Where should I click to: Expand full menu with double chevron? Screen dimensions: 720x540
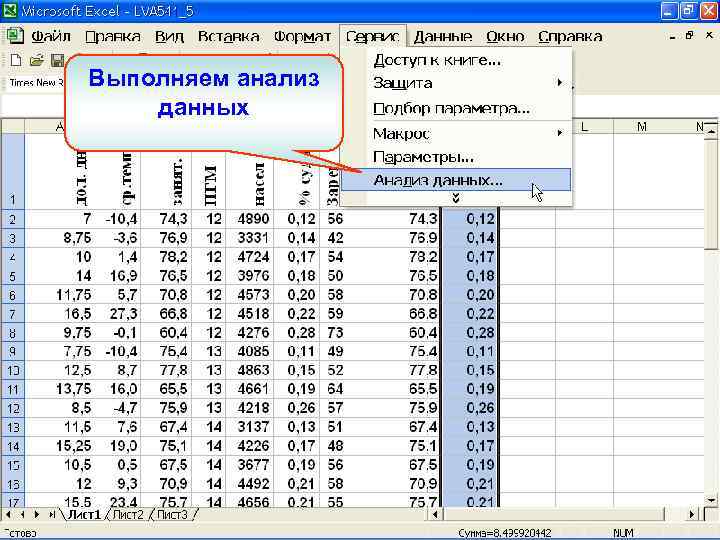click(x=456, y=198)
